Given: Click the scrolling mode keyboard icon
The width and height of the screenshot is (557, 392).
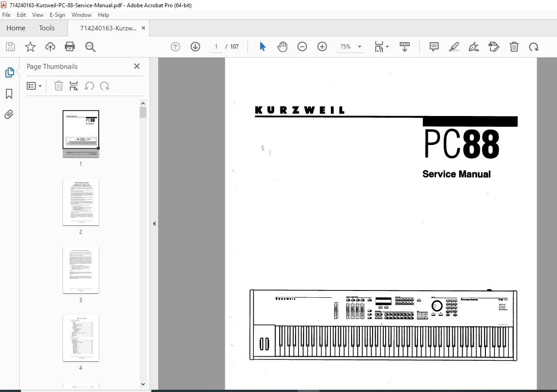Looking at the screenshot, I should tap(405, 47).
